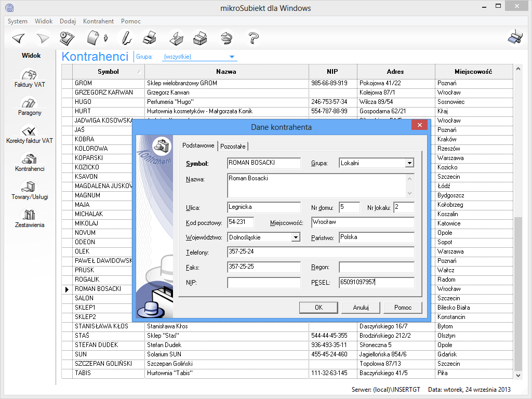The width and height of the screenshot is (532, 399).
Task: Click the printer icon at the toolbar's right end
Action: 515,37
